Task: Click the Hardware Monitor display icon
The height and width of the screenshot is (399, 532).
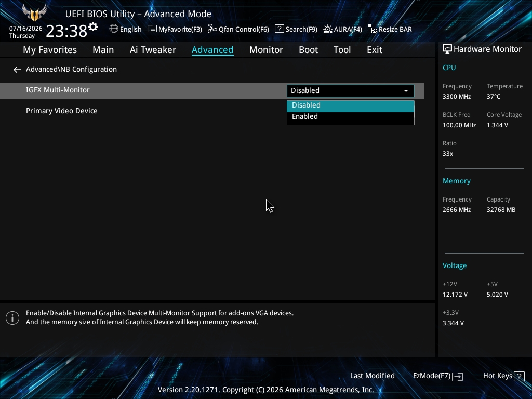Action: click(447, 49)
